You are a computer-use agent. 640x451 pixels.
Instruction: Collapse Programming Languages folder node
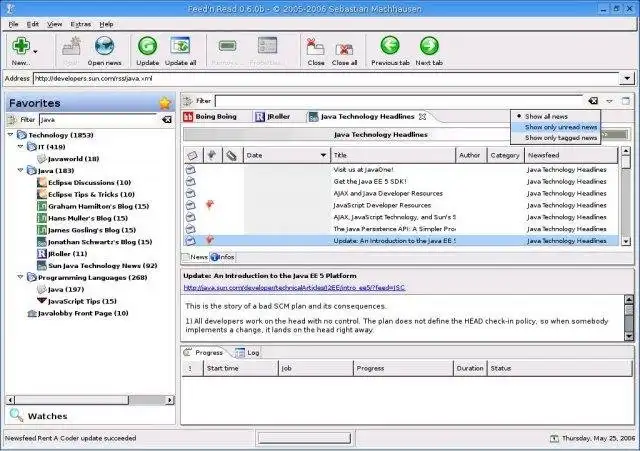coord(20,277)
